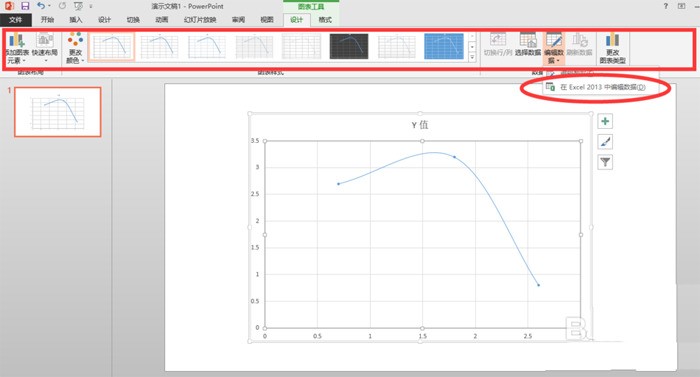Click the Select Data icon
This screenshot has width=700, height=377.
[528, 44]
